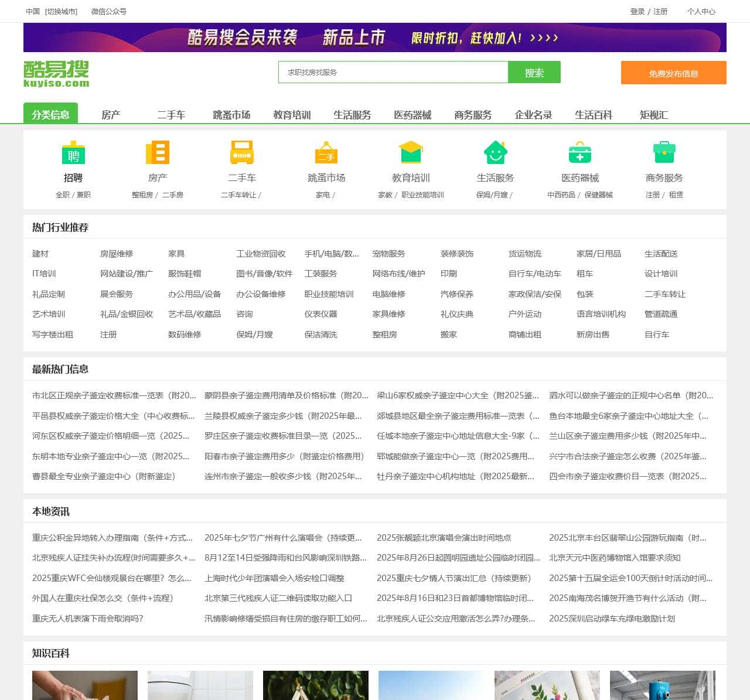Click the 跳蚤市场 second-hand sign icon
Image resolution: width=750 pixels, height=700 pixels.
(x=326, y=153)
